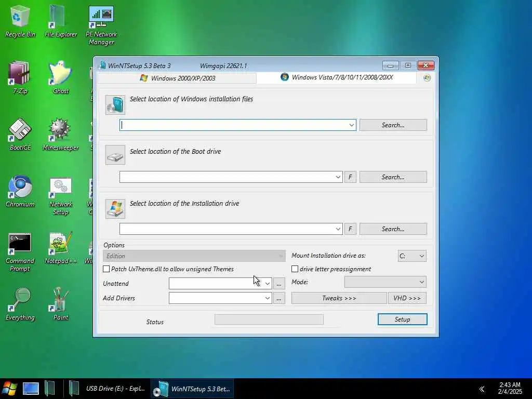532x399 pixels.
Task: Open the Edition dropdown
Action: (x=194, y=256)
